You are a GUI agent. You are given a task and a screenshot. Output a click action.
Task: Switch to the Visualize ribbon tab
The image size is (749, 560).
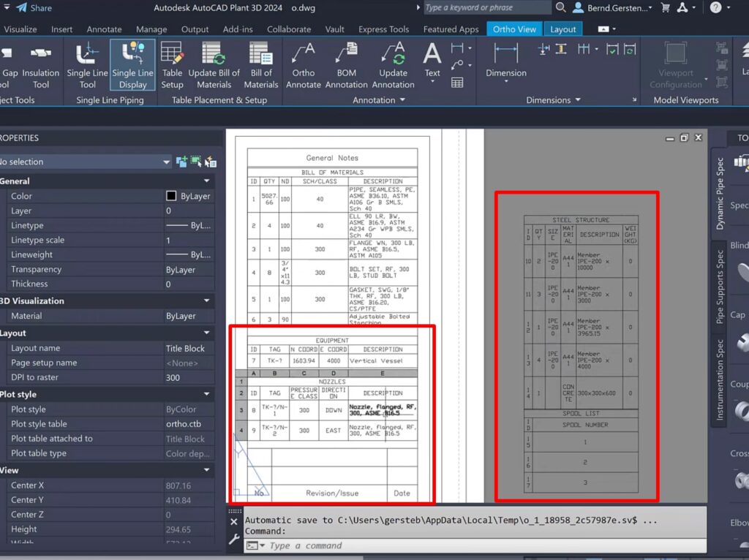tap(20, 29)
